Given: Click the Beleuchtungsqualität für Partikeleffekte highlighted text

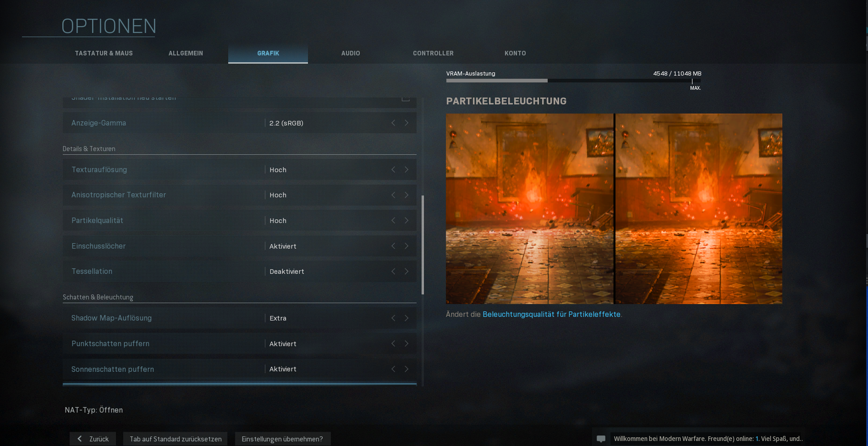Looking at the screenshot, I should pyautogui.click(x=551, y=314).
